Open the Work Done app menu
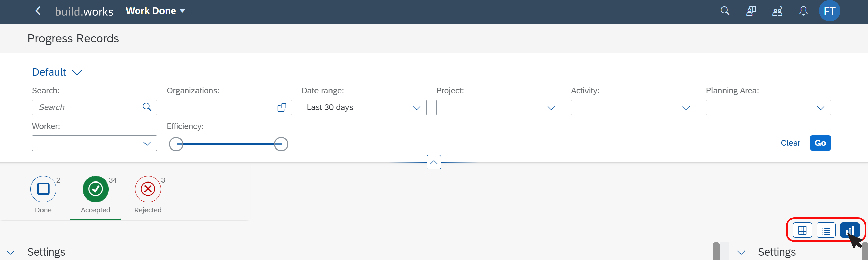868x260 pixels. 155,11
